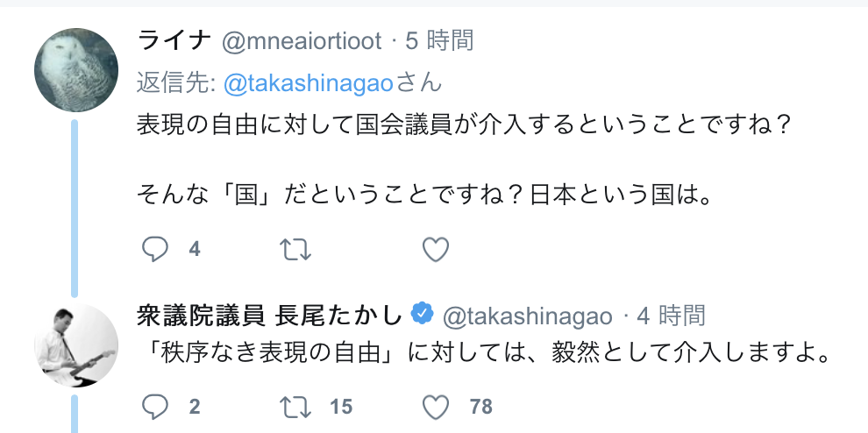Reply to 長尾たかし's tweet
This screenshot has width=868, height=433.
click(x=154, y=407)
